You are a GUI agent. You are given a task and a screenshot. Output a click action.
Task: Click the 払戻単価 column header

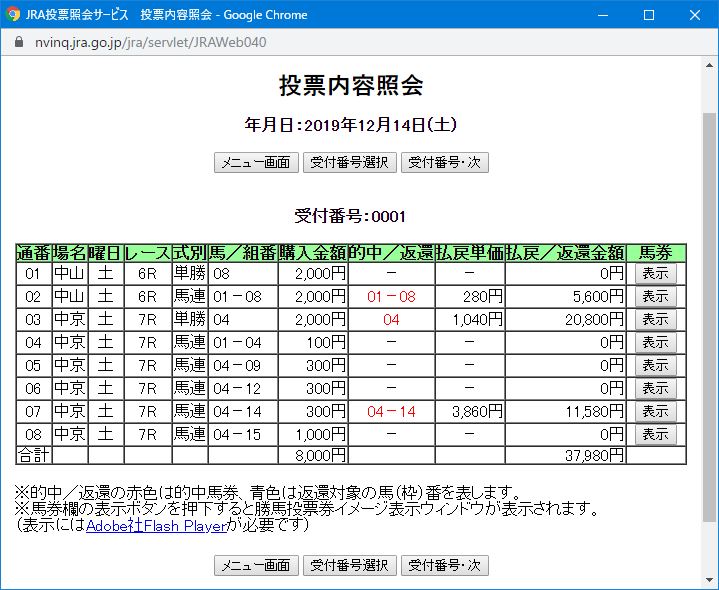coord(470,253)
